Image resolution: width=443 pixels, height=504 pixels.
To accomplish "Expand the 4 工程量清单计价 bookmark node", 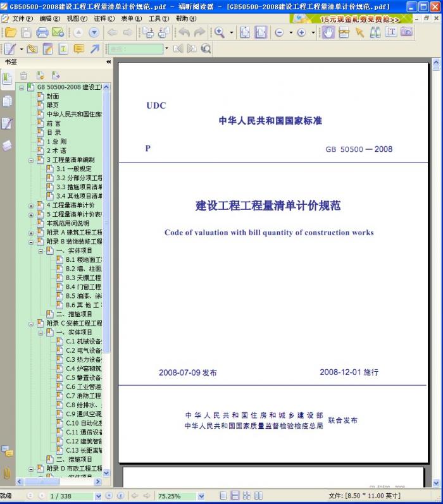I will [x=32, y=206].
